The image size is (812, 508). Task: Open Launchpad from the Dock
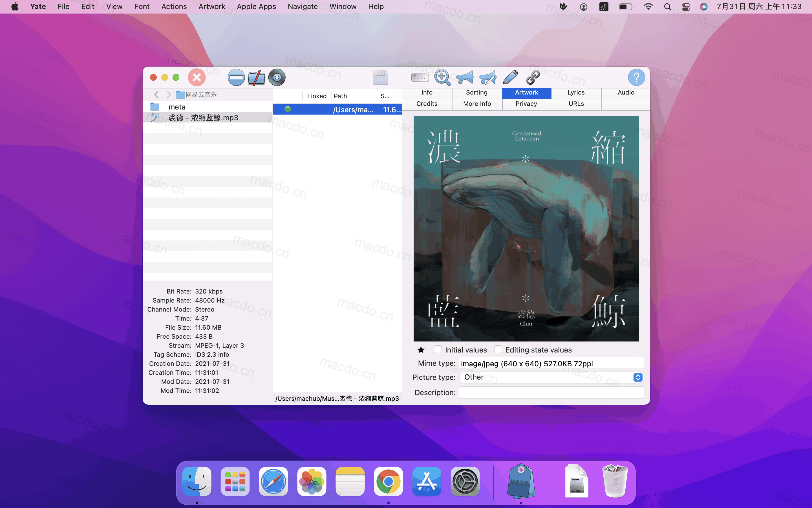pyautogui.click(x=235, y=481)
